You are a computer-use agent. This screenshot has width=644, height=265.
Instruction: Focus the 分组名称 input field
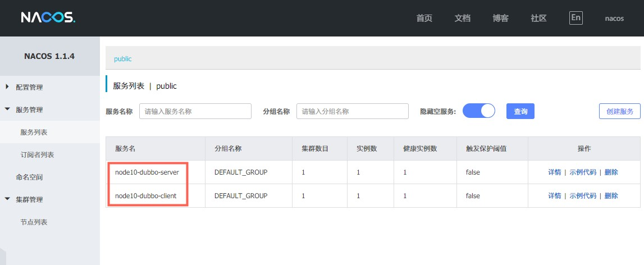tap(352, 111)
